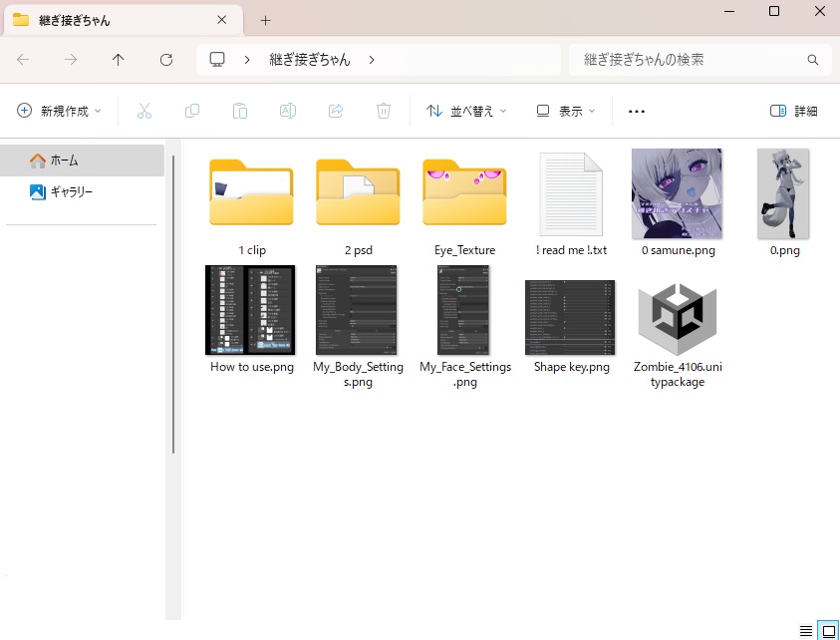Viewport: 840px width, 640px height.
Task: Go back with the left arrow
Action: [23, 60]
